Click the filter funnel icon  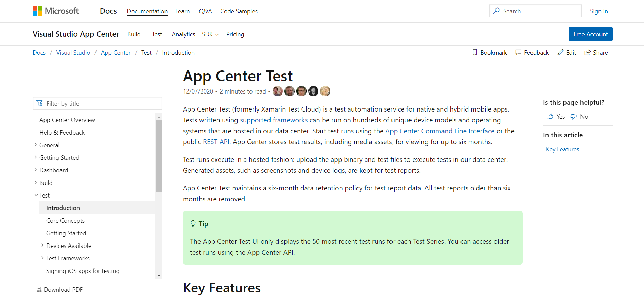pos(40,103)
